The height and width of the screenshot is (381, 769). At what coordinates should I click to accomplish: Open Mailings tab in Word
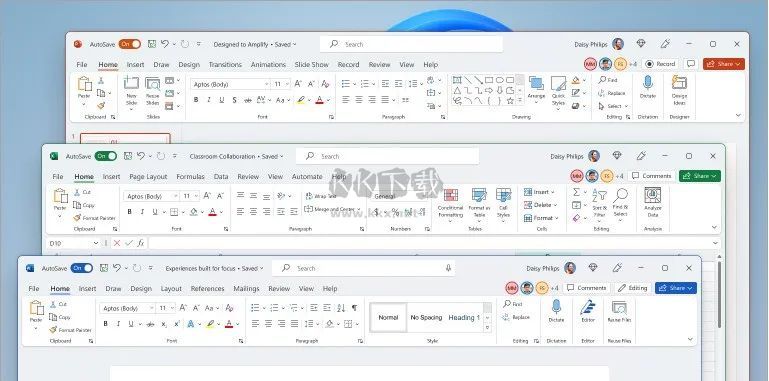(x=246, y=288)
